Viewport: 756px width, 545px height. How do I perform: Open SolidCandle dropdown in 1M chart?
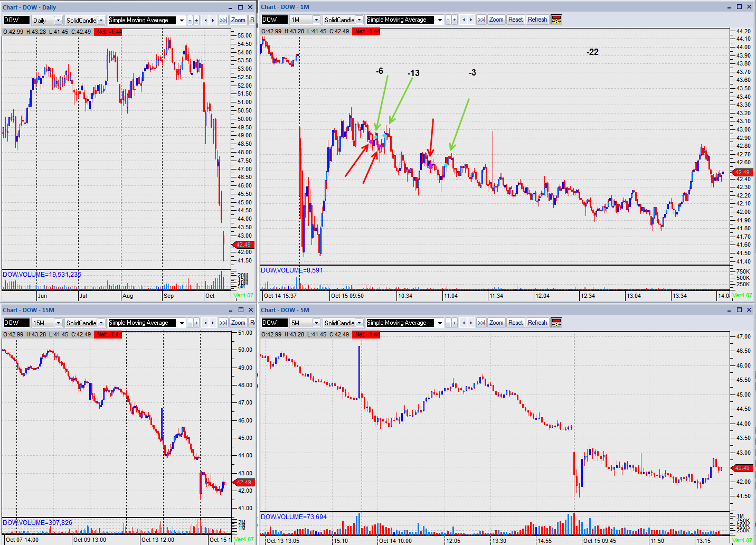(360, 20)
